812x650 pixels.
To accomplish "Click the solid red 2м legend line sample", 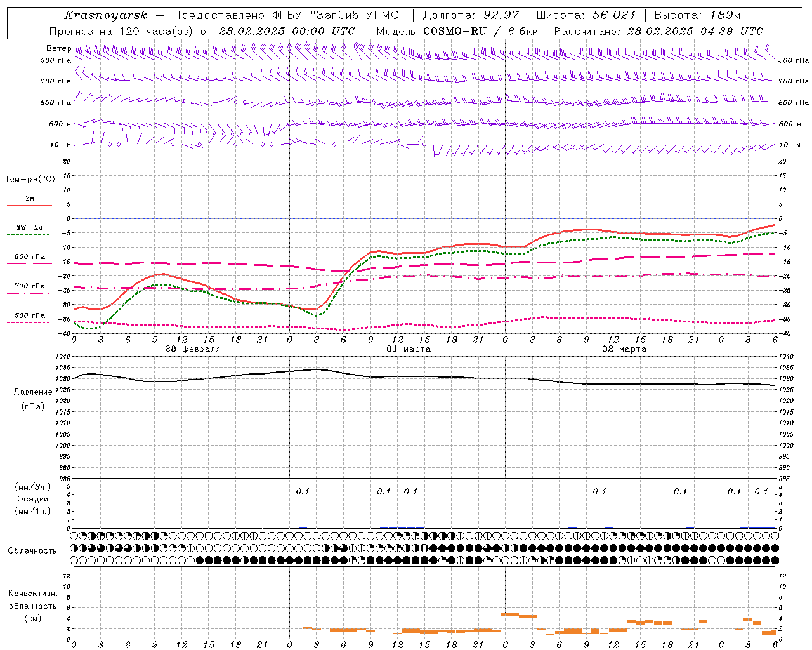I will (29, 206).
